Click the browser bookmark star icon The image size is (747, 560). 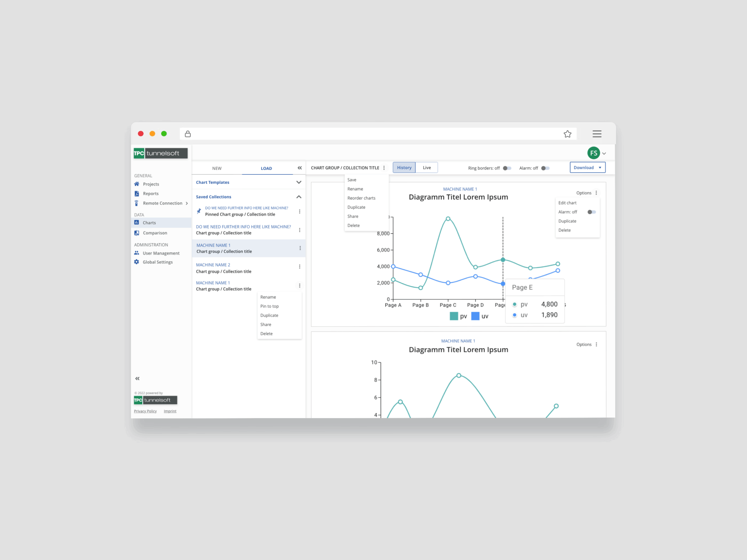[567, 134]
